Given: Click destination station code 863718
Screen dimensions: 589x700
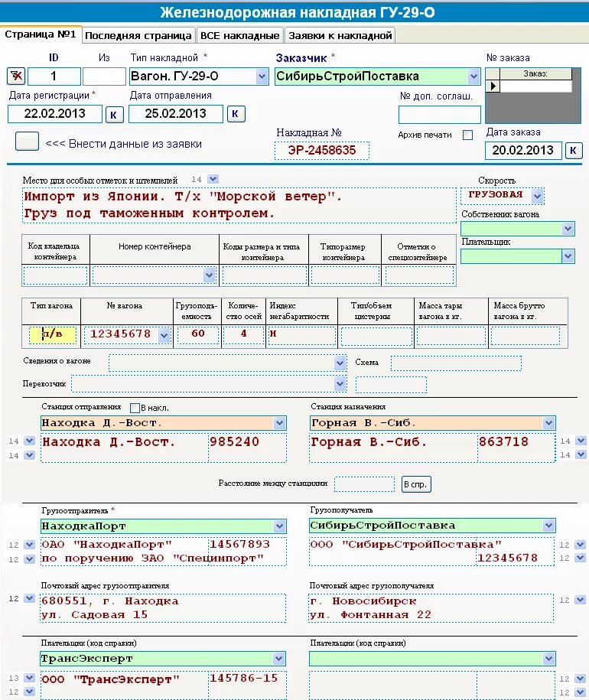Looking at the screenshot, I should [x=504, y=442].
